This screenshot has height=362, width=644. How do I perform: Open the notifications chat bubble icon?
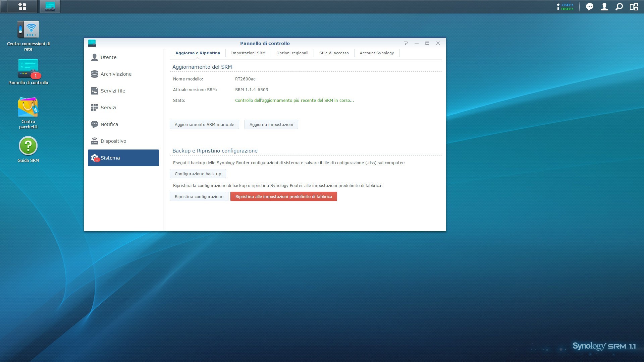(x=589, y=7)
